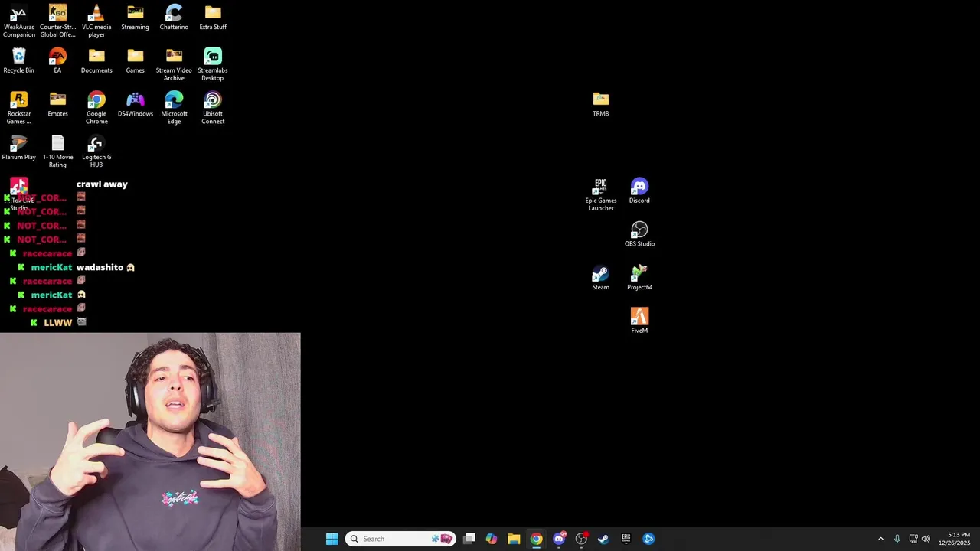Viewport: 980px width, 551px height.
Task: Open the volume tray icon
Action: click(926, 539)
